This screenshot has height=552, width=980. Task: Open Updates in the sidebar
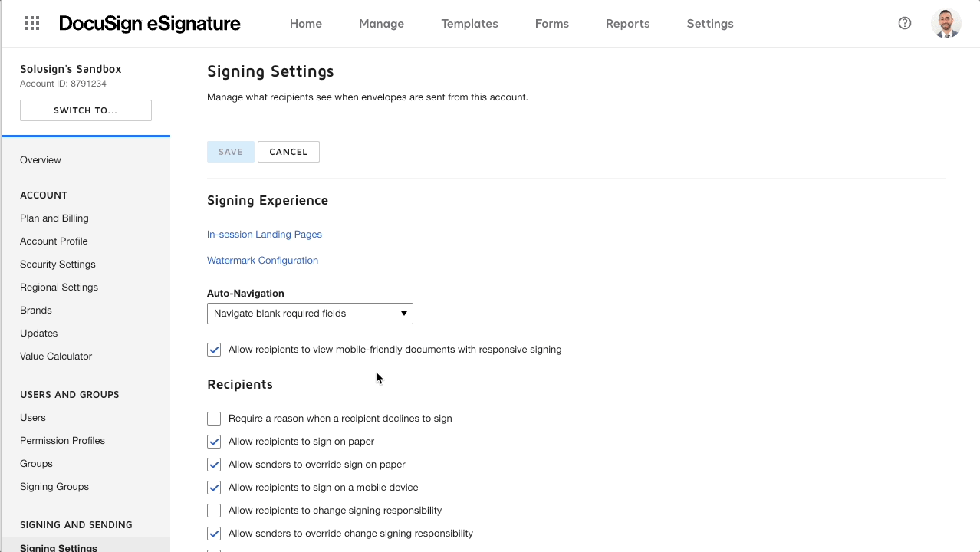pos(39,333)
